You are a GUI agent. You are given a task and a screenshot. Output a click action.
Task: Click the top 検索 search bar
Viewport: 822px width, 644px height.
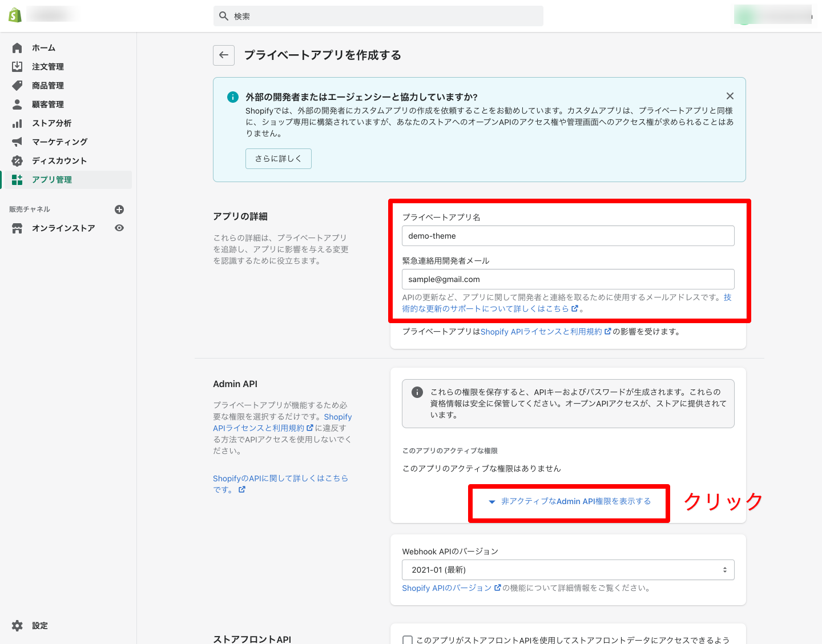(378, 17)
